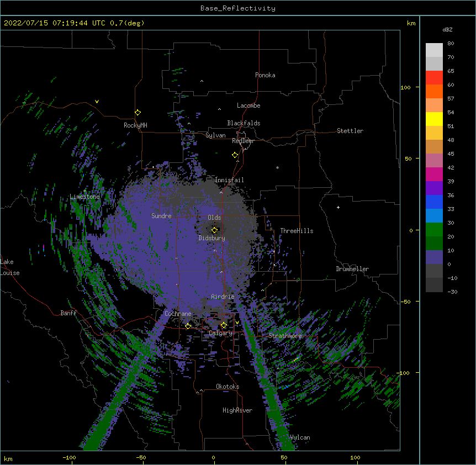Viewport: 476px width, 465px height.
Task: Select the light gray 70-80 dBZ legend color
Action: tap(434, 50)
